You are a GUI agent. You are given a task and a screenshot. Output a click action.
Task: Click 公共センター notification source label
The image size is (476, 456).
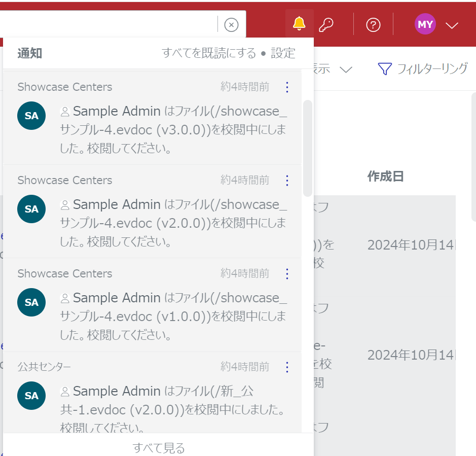(x=44, y=367)
